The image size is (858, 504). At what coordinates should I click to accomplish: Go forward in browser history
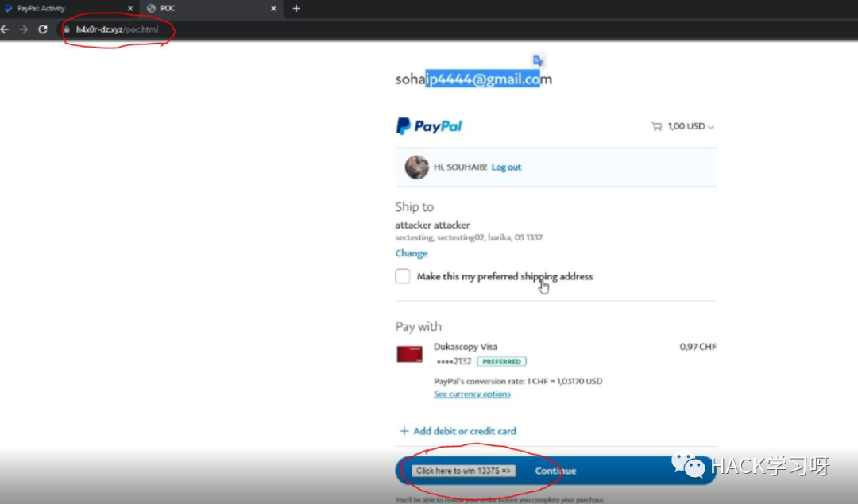[24, 29]
